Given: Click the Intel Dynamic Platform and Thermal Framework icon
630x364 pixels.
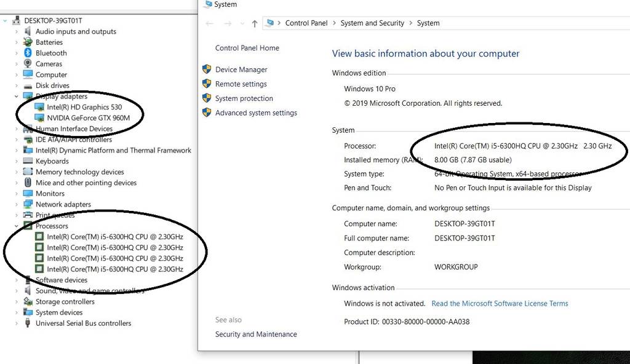Looking at the screenshot, I should pos(28,150).
